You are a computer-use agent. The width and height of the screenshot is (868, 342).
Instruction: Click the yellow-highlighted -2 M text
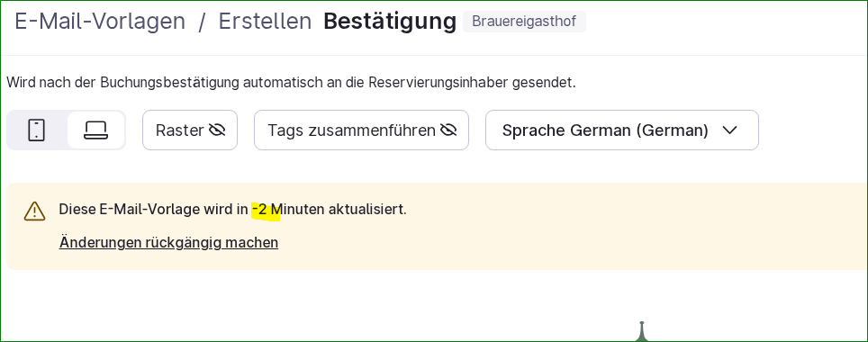pos(266,211)
